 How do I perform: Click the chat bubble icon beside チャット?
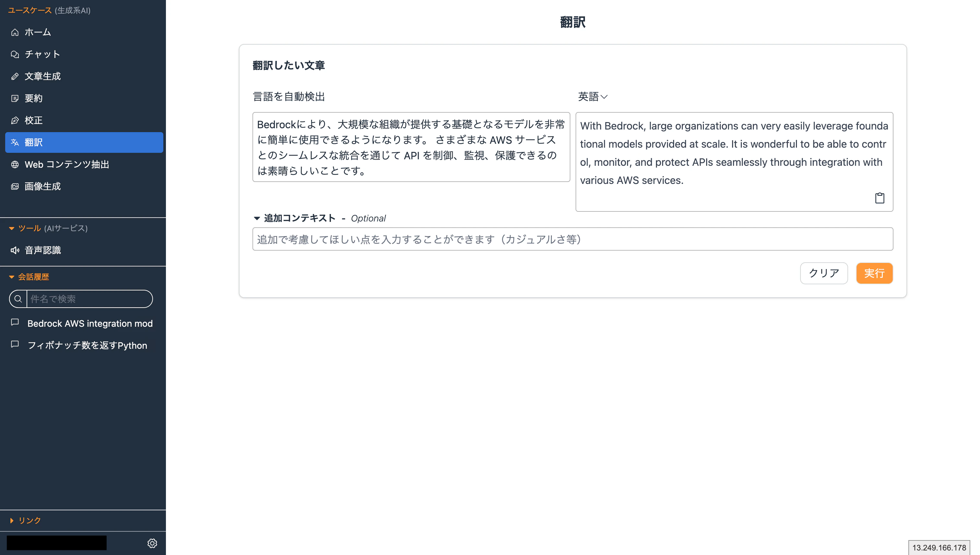click(15, 54)
